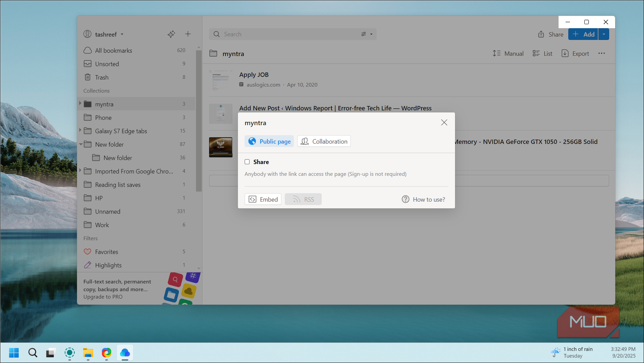
Task: Open Highlights filter in sidebar
Action: click(108, 265)
